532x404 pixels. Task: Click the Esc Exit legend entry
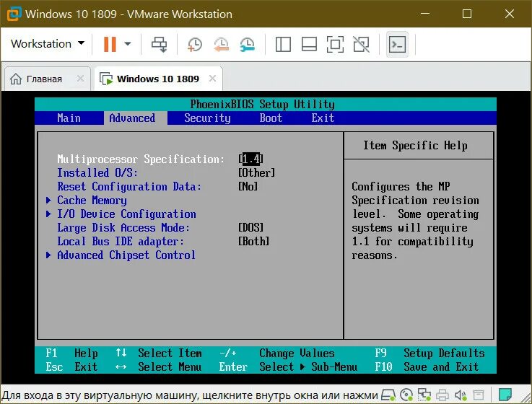tap(72, 367)
